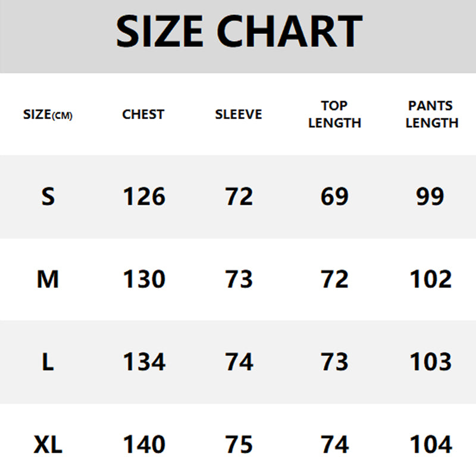
Task: Select pants length value 103 for size L
Action: click(431, 362)
